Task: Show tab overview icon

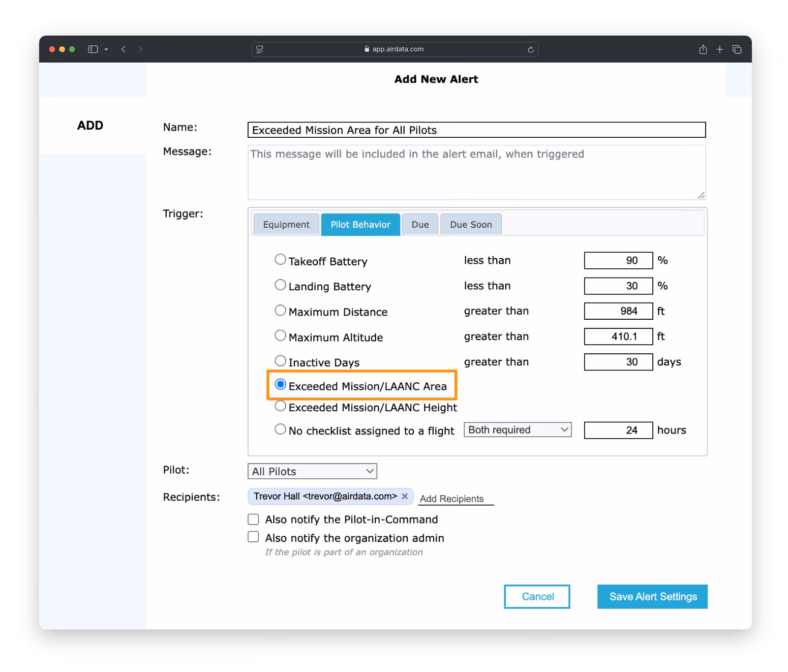Action: [737, 49]
